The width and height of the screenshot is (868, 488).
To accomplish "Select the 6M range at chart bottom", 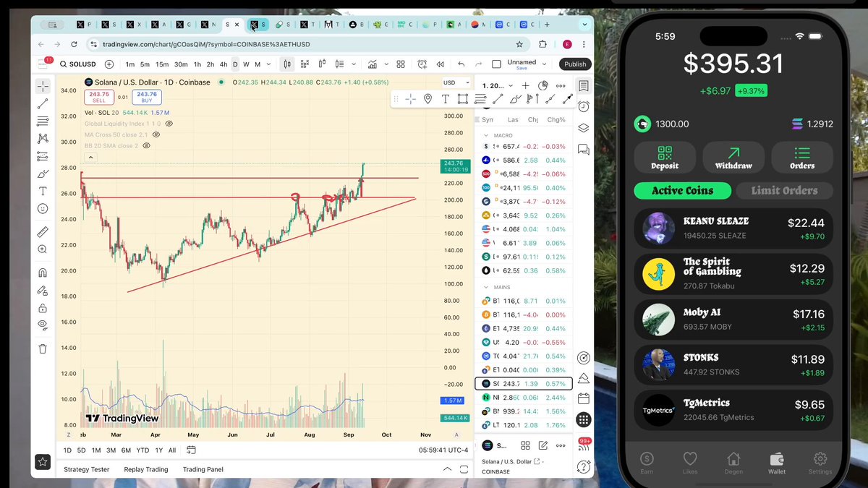I will point(126,450).
